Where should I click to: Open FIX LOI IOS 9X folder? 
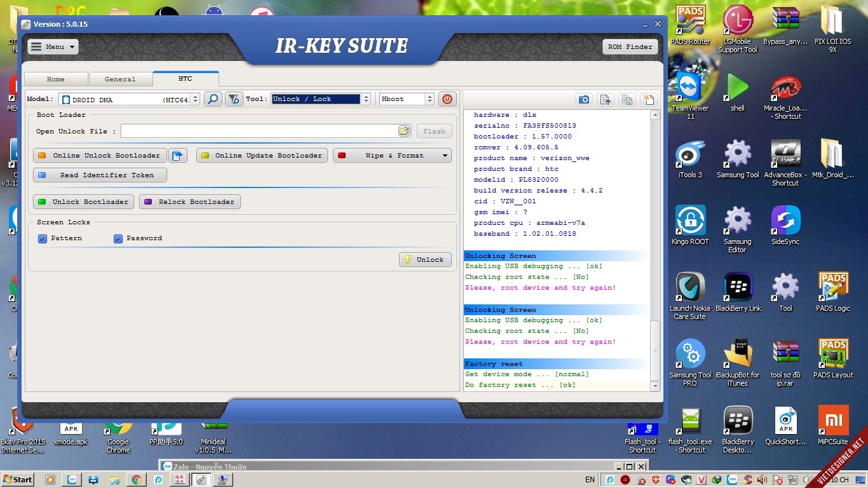tap(833, 29)
